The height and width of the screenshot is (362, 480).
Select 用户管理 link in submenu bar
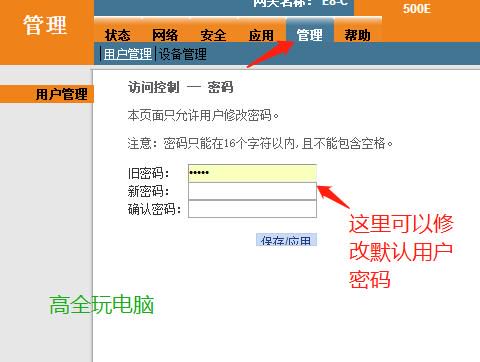tap(128, 54)
